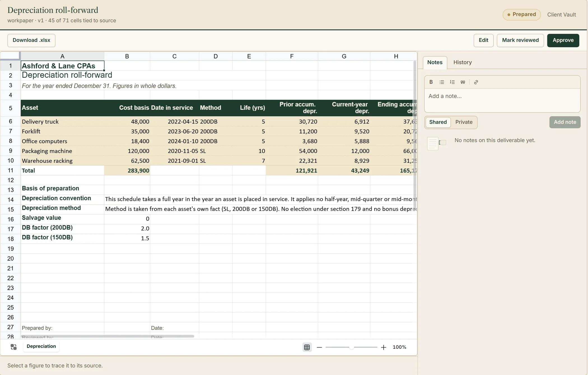Insert a link in the note
Image resolution: width=588 pixels, height=375 pixels.
[476, 82]
